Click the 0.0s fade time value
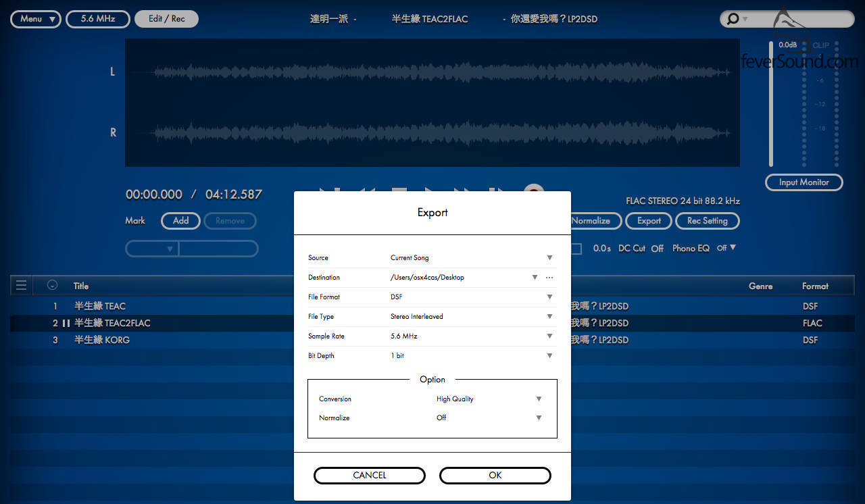This screenshot has height=504, width=865. [x=602, y=249]
